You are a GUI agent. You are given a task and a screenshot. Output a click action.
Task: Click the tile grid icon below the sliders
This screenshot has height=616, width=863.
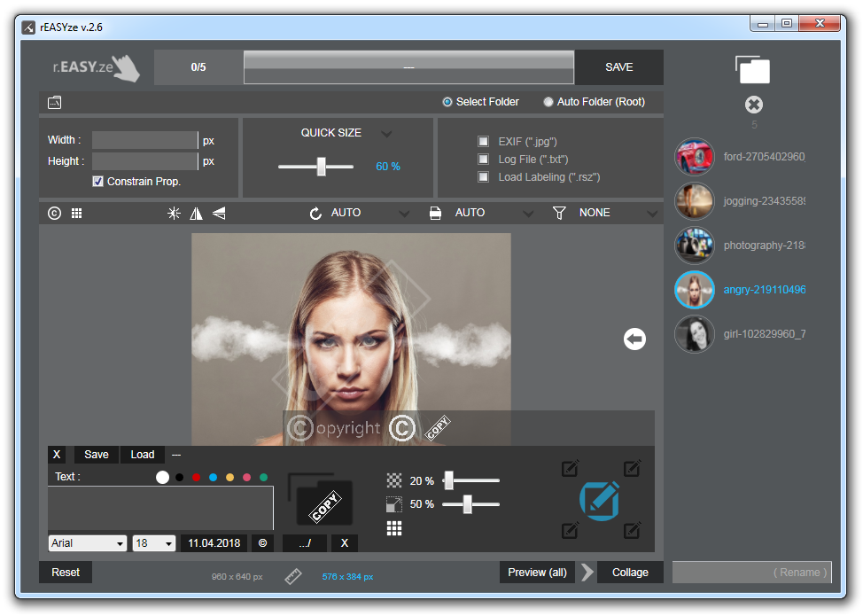(394, 528)
